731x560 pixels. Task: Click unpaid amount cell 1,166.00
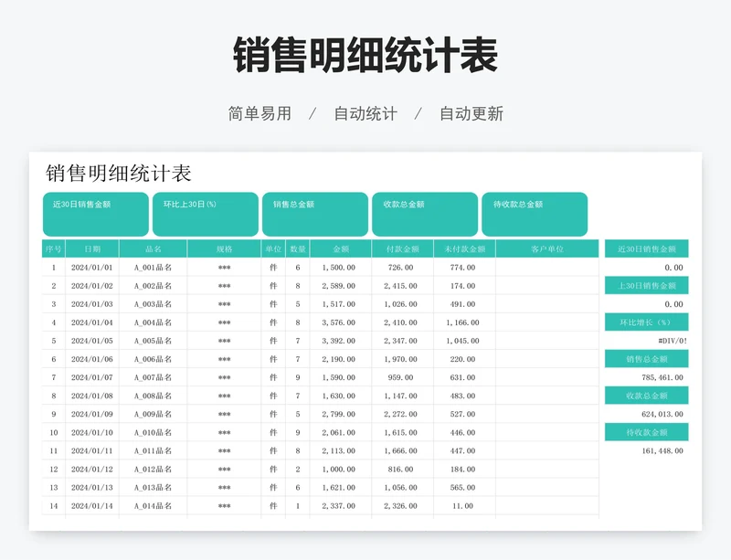[x=463, y=322]
